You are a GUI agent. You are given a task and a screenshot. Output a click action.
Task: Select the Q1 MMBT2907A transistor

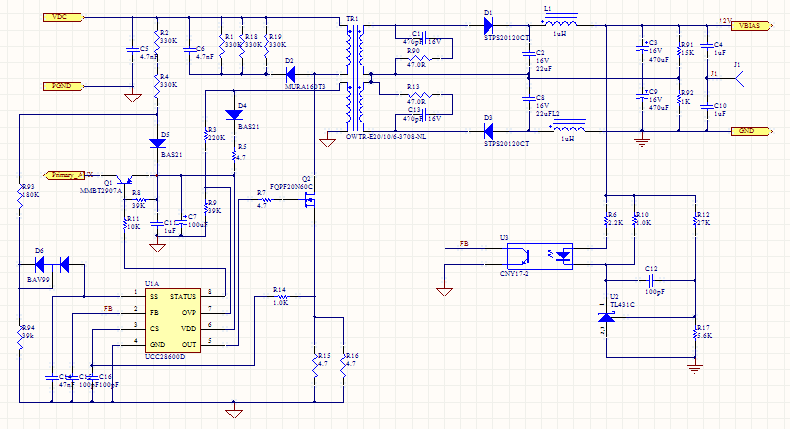point(124,179)
